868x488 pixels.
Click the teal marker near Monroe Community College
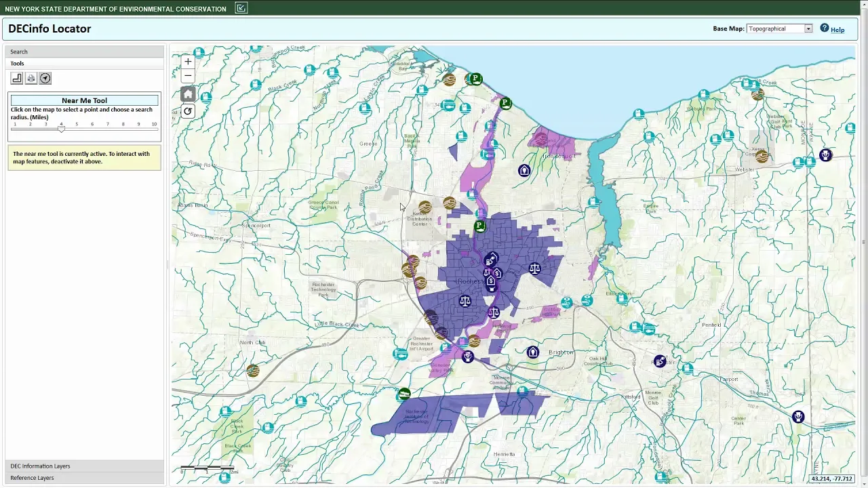pos(522,391)
